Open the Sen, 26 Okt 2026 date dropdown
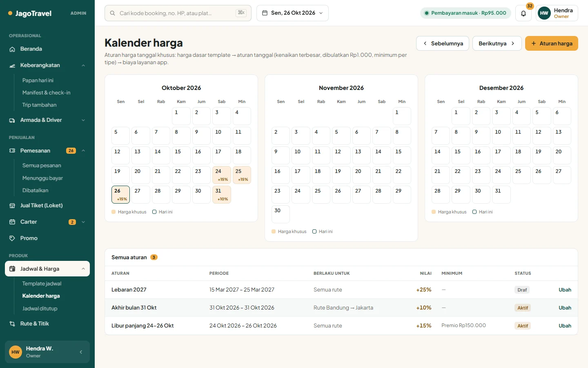Viewport: 588px width, 368px height. 292,13
